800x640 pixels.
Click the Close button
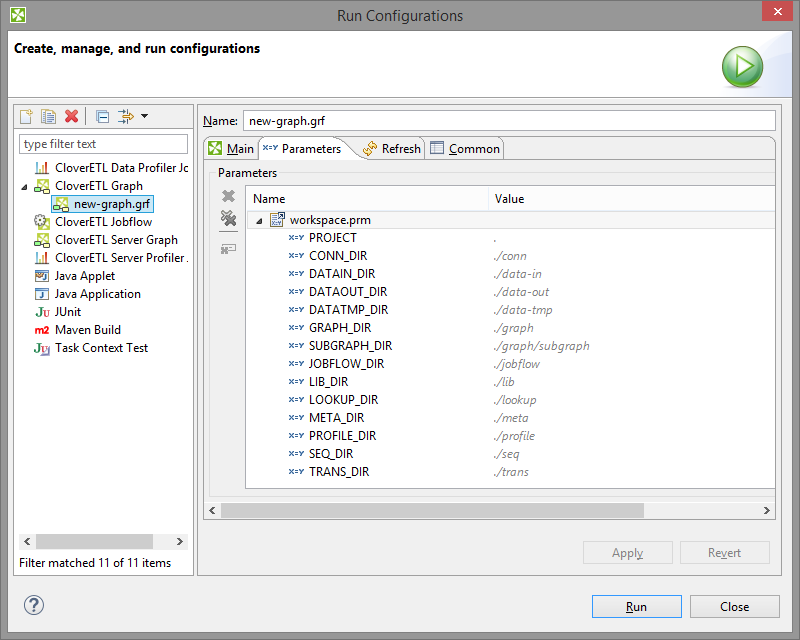point(734,606)
